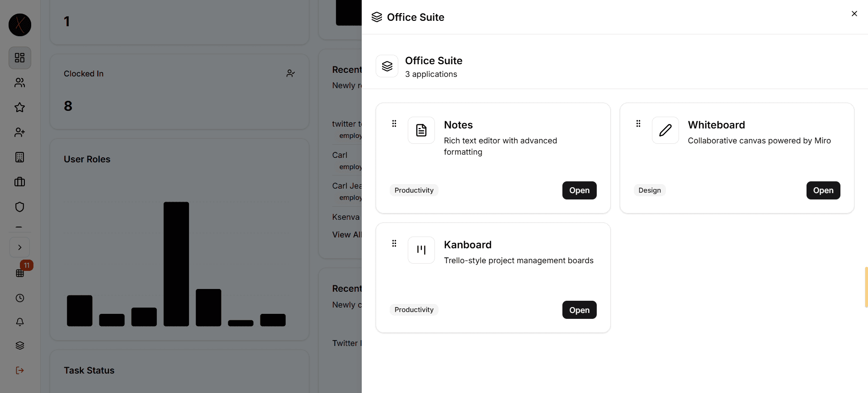Select the Design tag on Whiteboard card
The width and height of the screenshot is (868, 393).
pyautogui.click(x=650, y=190)
